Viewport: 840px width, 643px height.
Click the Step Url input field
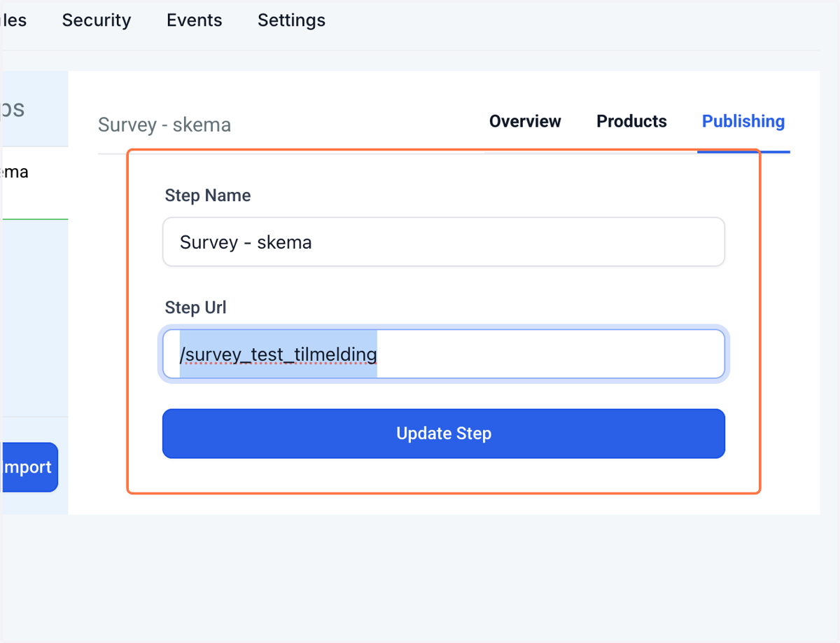[x=444, y=354]
